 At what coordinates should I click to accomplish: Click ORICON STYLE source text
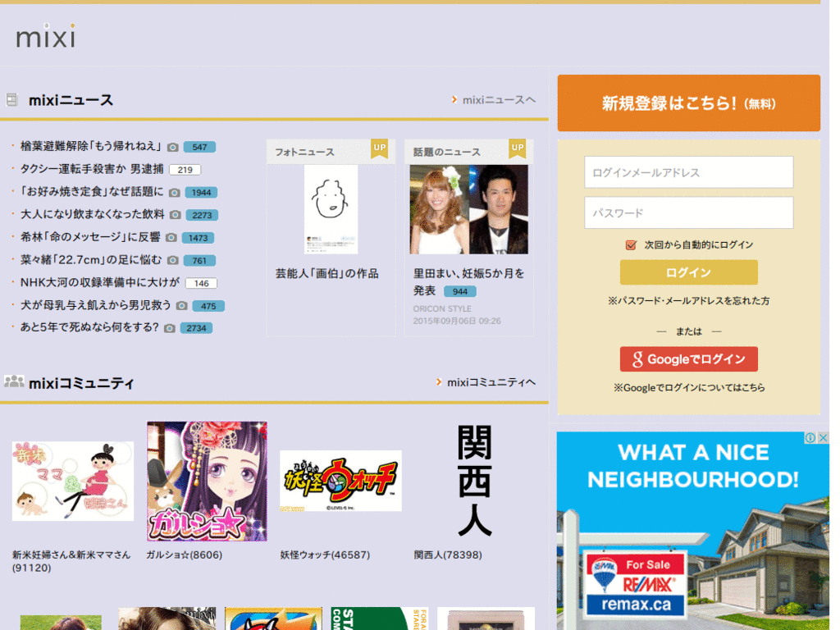pos(442,309)
